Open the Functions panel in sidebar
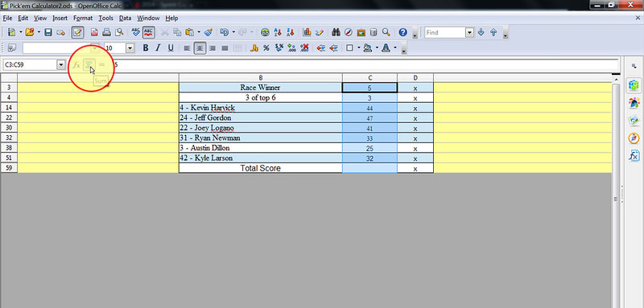Image resolution: width=644 pixels, height=308 pixels. 634,155
